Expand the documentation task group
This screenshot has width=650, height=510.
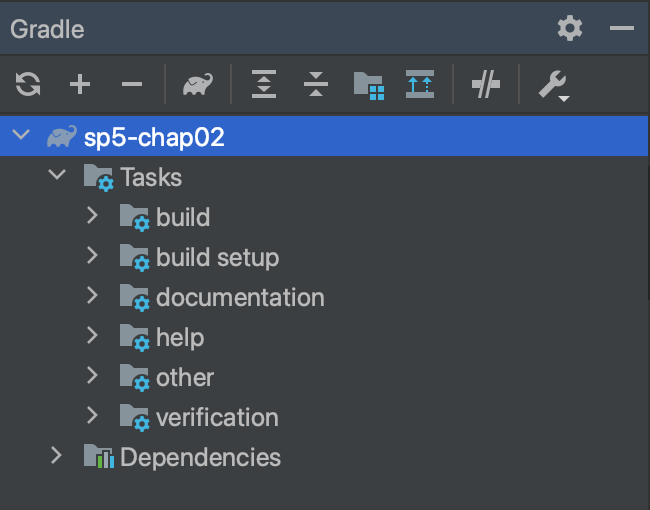pos(92,296)
